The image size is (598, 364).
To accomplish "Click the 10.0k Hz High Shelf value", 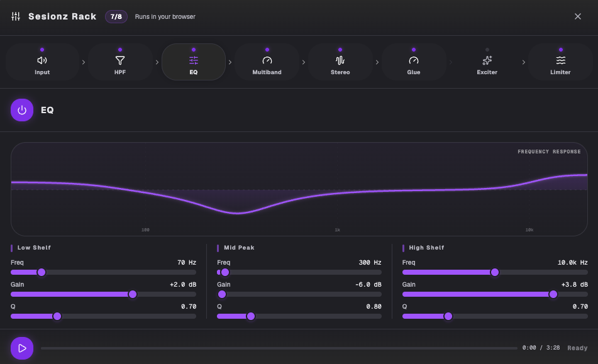I will (572, 263).
